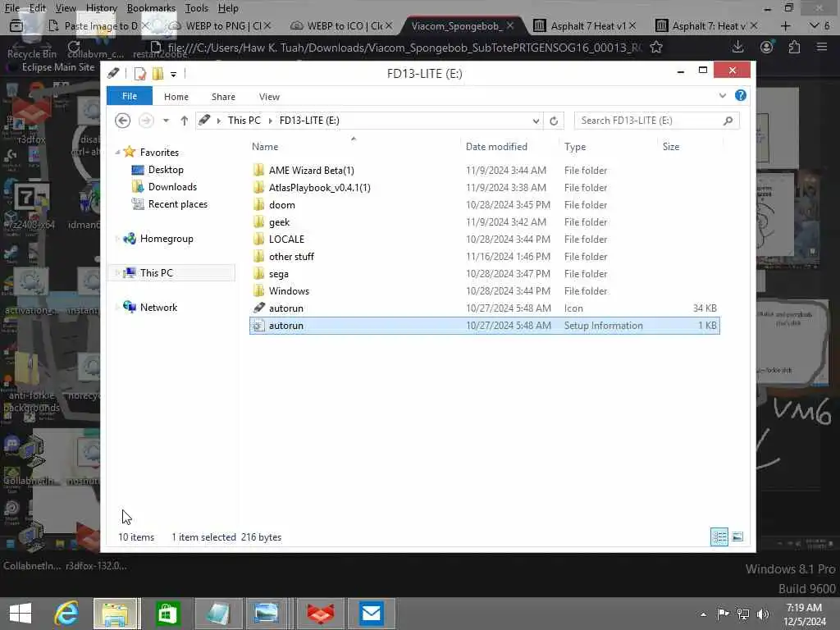
Task: Open the address bar history dropdown
Action: pos(536,121)
